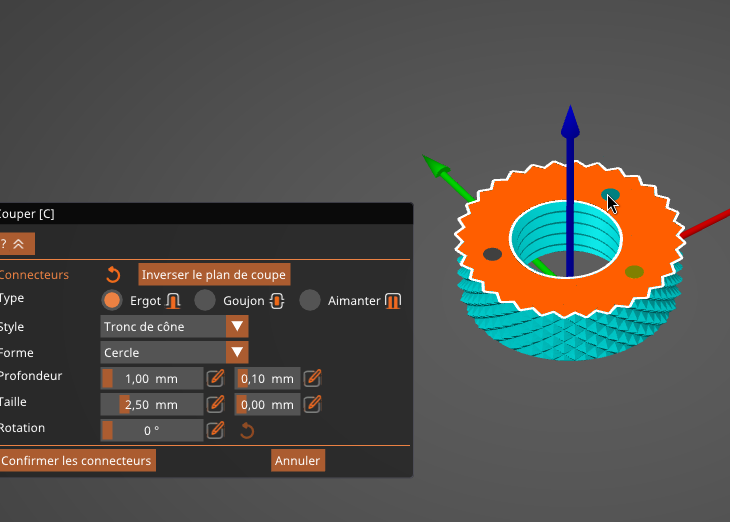The width and height of the screenshot is (730, 522).
Task: Click the Connecteurs section label
Action: 34,275
